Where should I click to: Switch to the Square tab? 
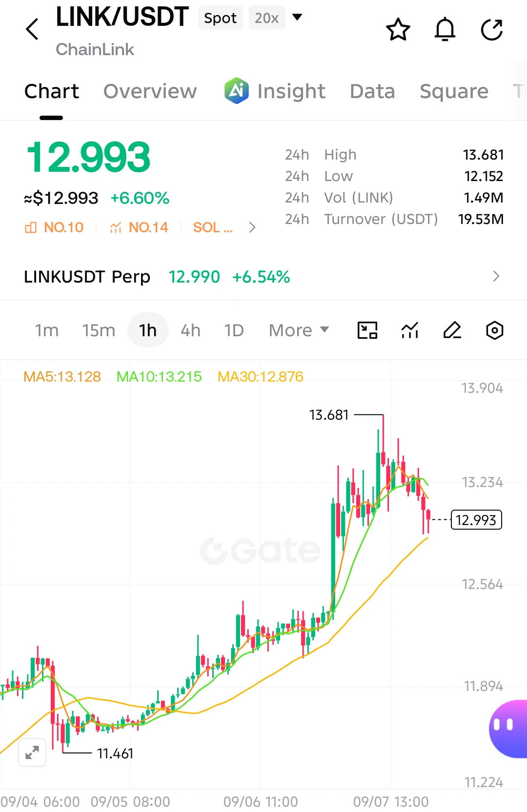click(454, 91)
